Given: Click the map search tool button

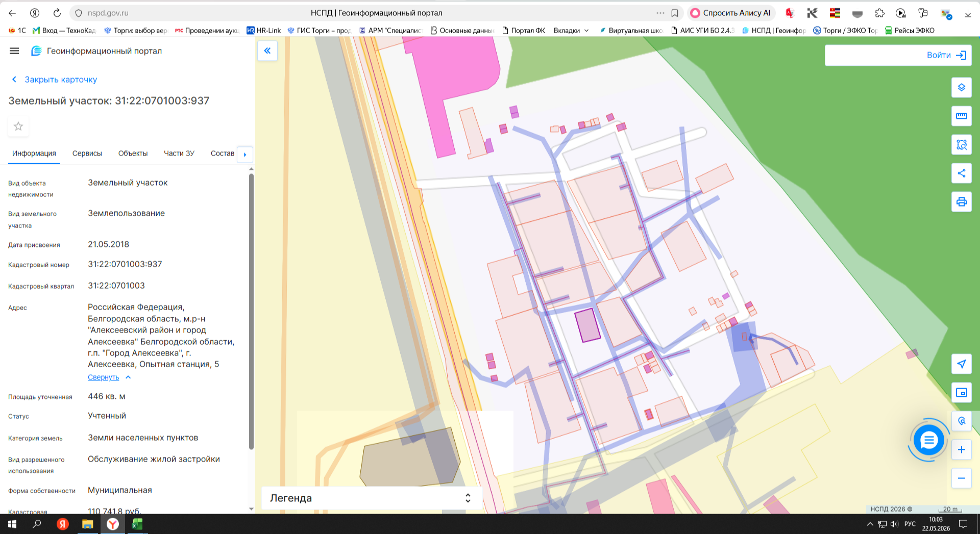Looking at the screenshot, I should click(962, 421).
